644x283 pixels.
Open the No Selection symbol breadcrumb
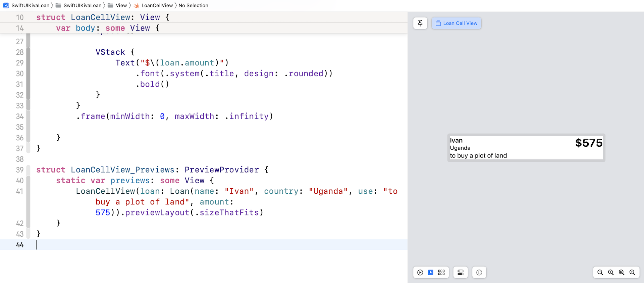(193, 5)
